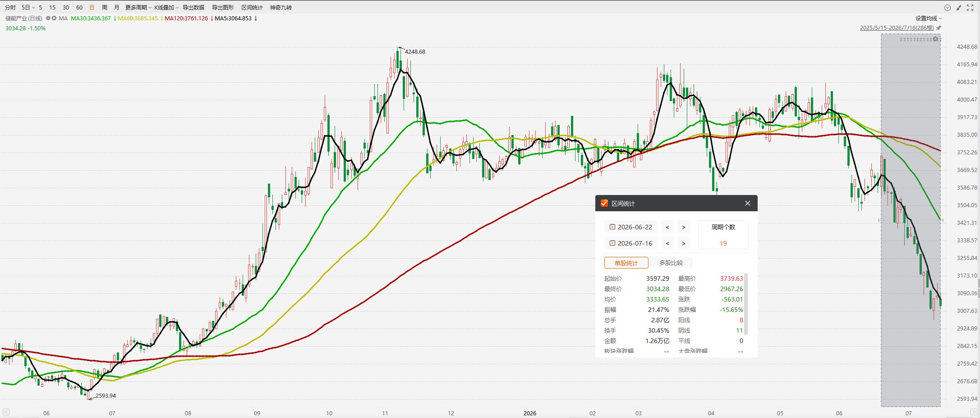Screen dimensions: 980x418
Task: Open the start date 2026-06-22 calendar icon
Action: click(612, 227)
